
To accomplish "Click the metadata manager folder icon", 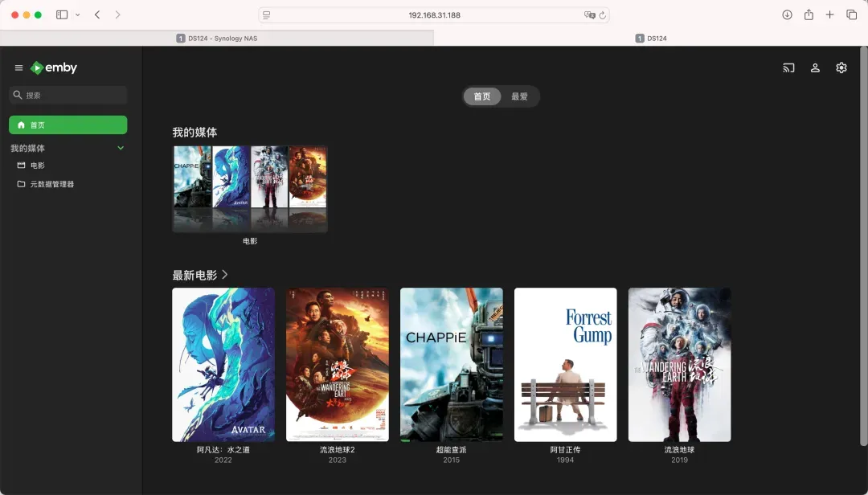I will (x=22, y=184).
